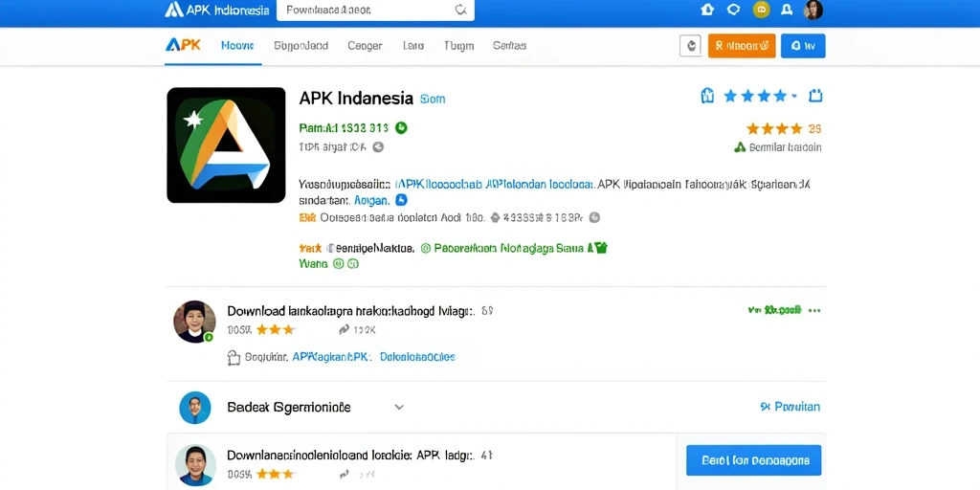Open the 'Serias' navigation tab
Image resolution: width=980 pixels, height=490 pixels.
coord(509,46)
